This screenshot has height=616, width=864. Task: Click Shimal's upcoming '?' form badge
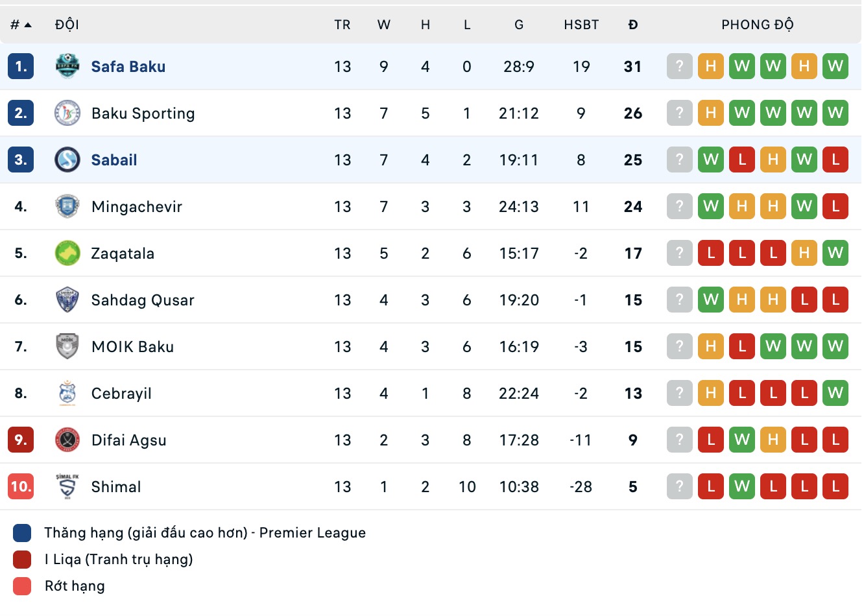679,486
